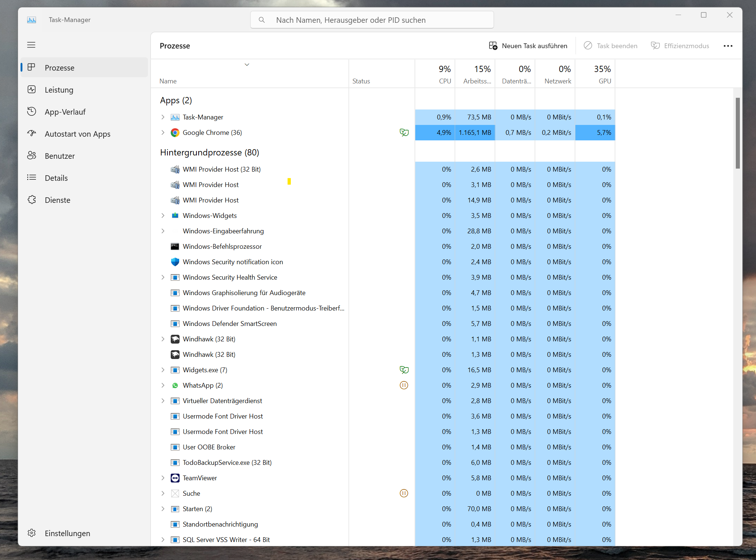Click the suspended pause icon for WhatsApp
The height and width of the screenshot is (560, 756).
pos(404,385)
